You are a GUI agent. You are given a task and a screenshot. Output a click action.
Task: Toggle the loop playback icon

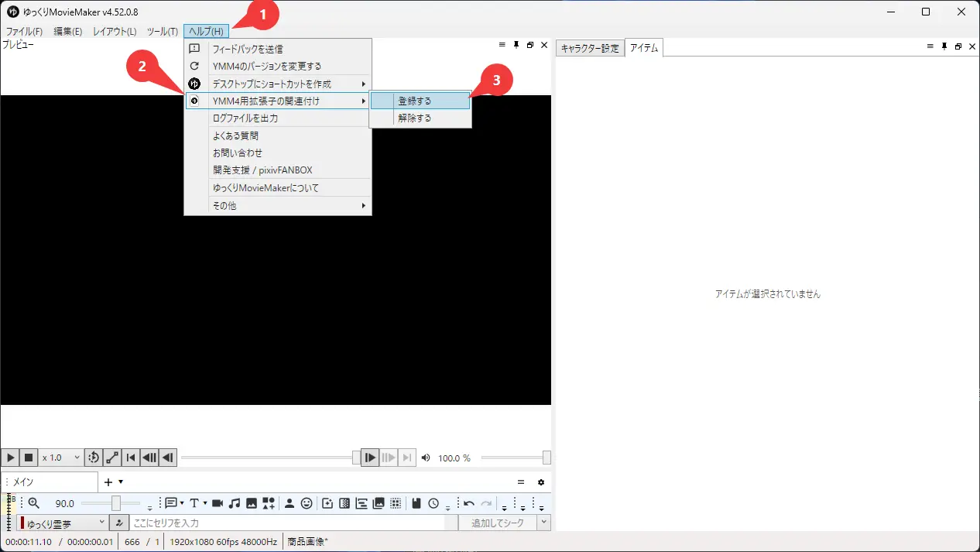(94, 458)
